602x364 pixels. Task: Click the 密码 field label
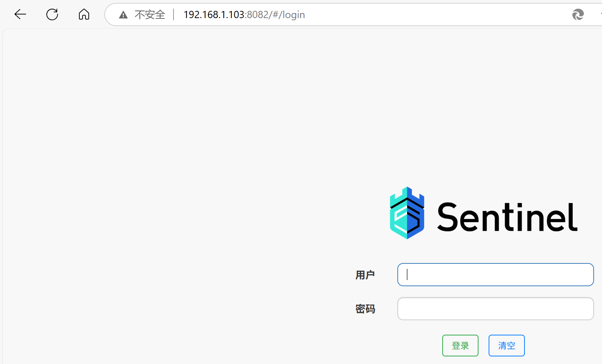click(365, 309)
